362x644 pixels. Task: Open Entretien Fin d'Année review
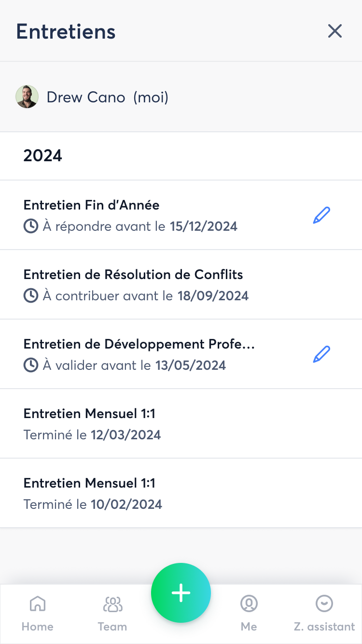pos(92,205)
